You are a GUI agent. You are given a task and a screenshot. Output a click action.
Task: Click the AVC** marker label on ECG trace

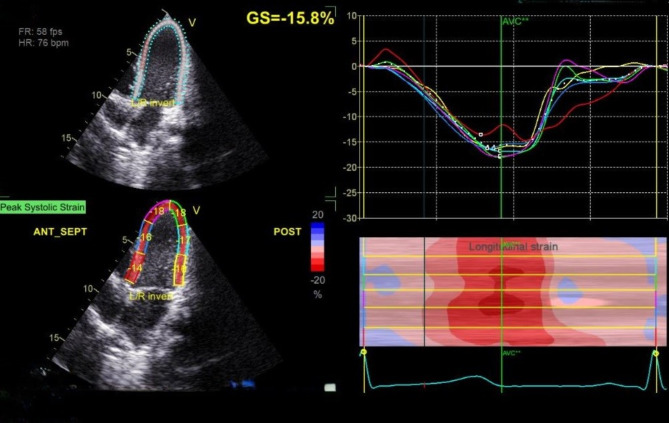click(511, 353)
